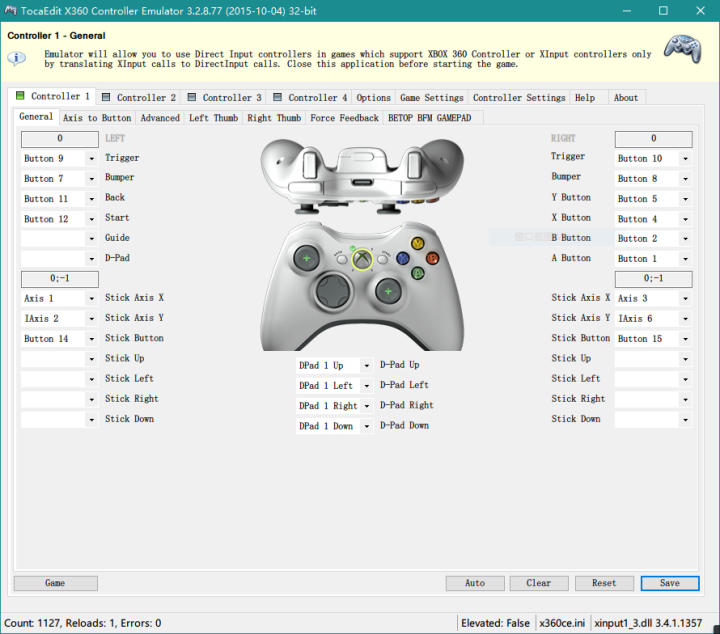This screenshot has height=634, width=720.
Task: Open the Force Feedback sub-tab
Action: coord(344,118)
